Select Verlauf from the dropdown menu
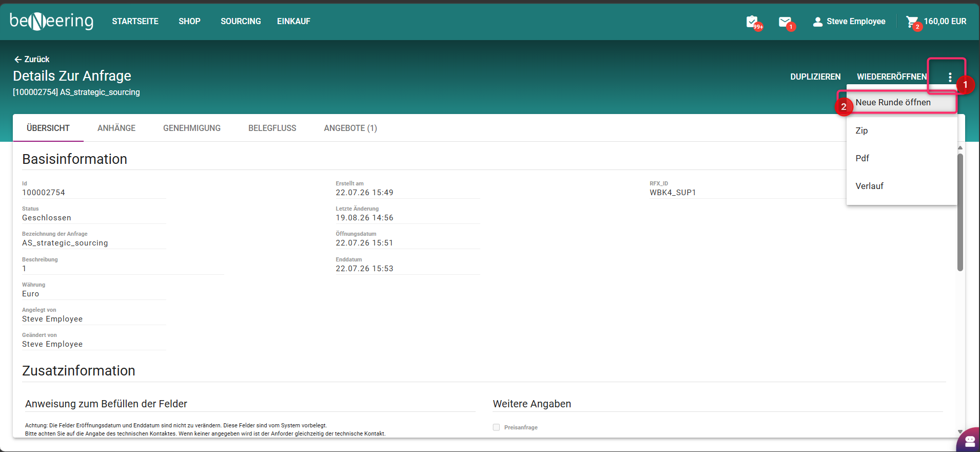 tap(901, 186)
